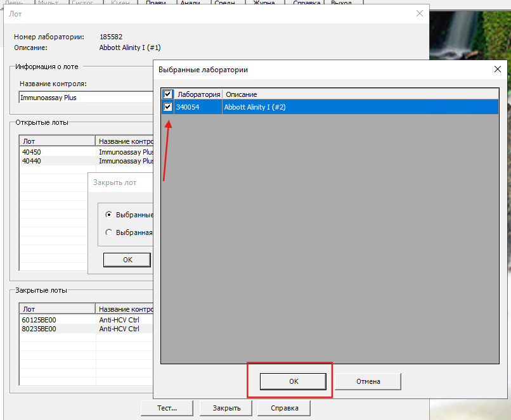
Task: Click the Название контроля input field
Action: (86, 98)
